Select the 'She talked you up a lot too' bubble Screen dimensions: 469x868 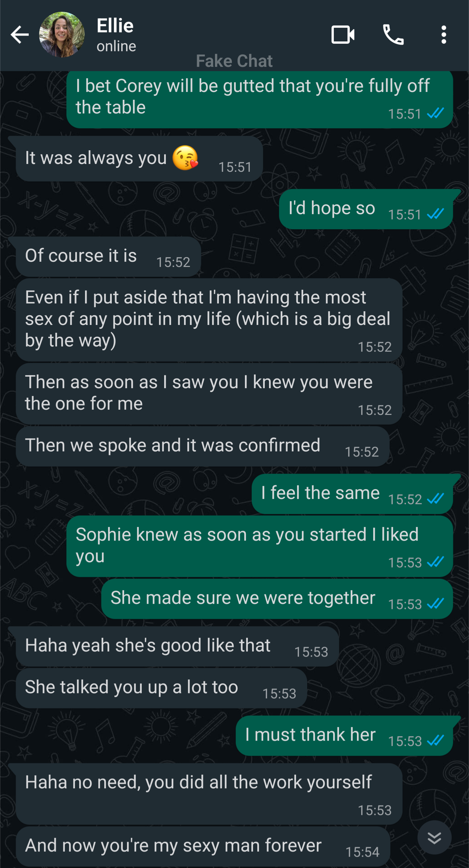pos(161,688)
